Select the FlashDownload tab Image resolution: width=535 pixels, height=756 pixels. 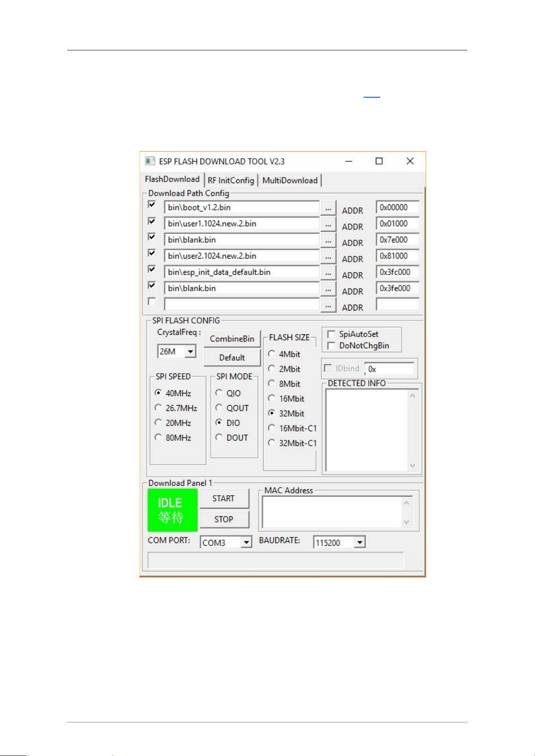tap(172, 179)
